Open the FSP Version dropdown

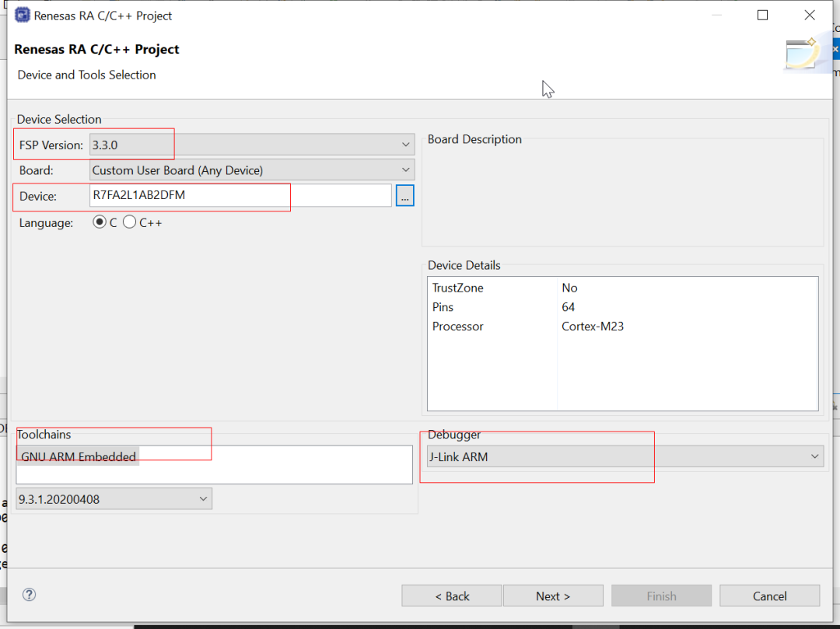pyautogui.click(x=252, y=145)
